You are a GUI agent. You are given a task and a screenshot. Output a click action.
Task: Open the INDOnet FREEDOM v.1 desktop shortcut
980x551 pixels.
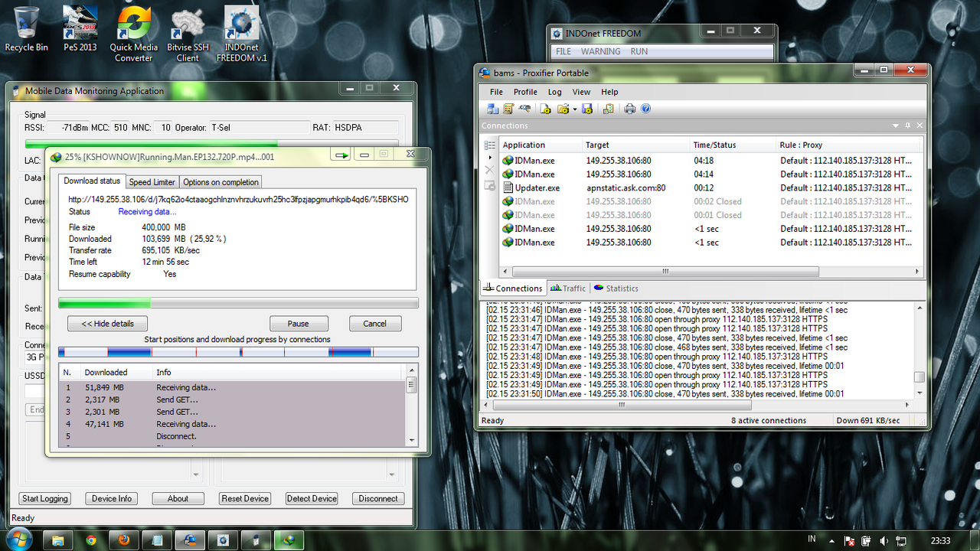coord(241,34)
